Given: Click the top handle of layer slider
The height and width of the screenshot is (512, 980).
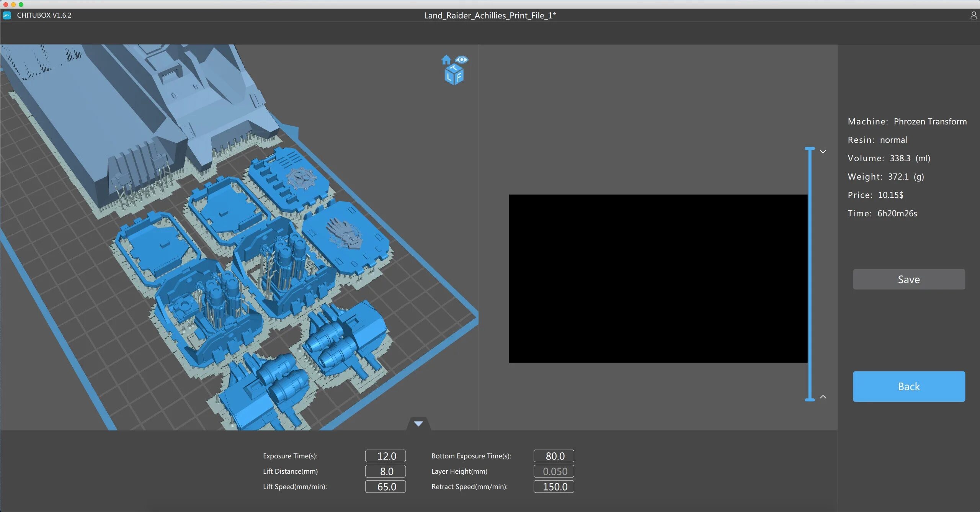Looking at the screenshot, I should coord(810,149).
